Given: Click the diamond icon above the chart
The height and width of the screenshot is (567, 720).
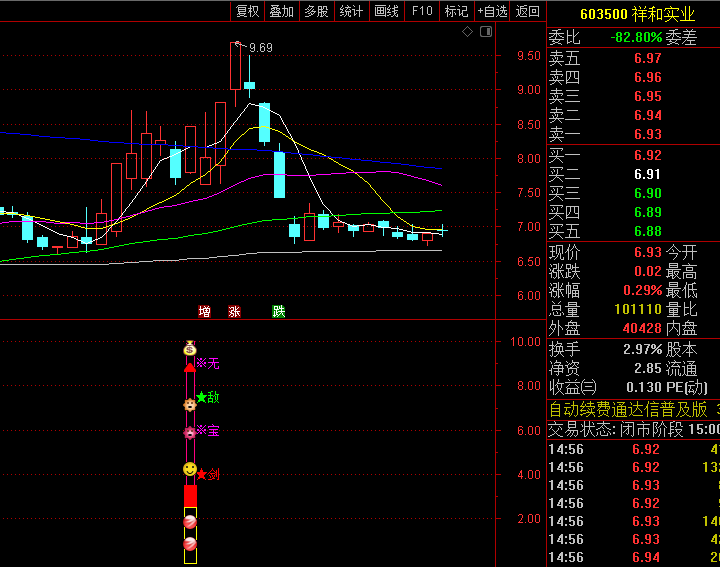Looking at the screenshot, I should (x=467, y=32).
